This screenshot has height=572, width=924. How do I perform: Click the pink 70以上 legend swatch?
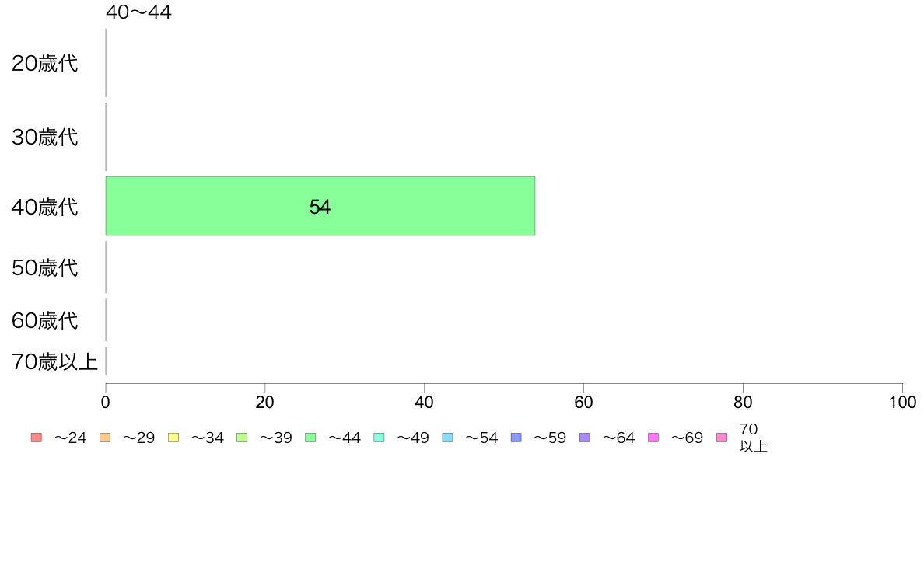pos(722,438)
